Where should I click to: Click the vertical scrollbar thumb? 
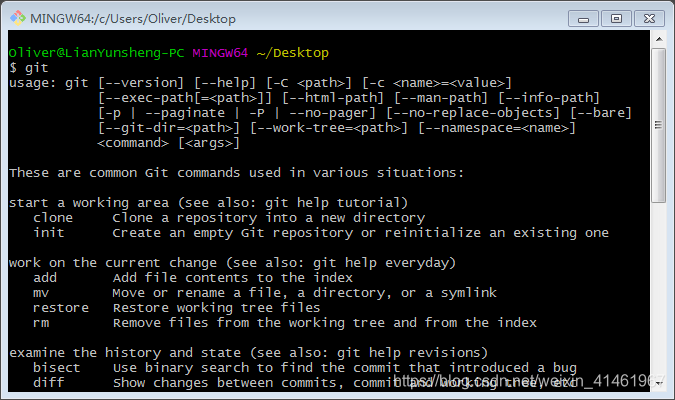659,125
